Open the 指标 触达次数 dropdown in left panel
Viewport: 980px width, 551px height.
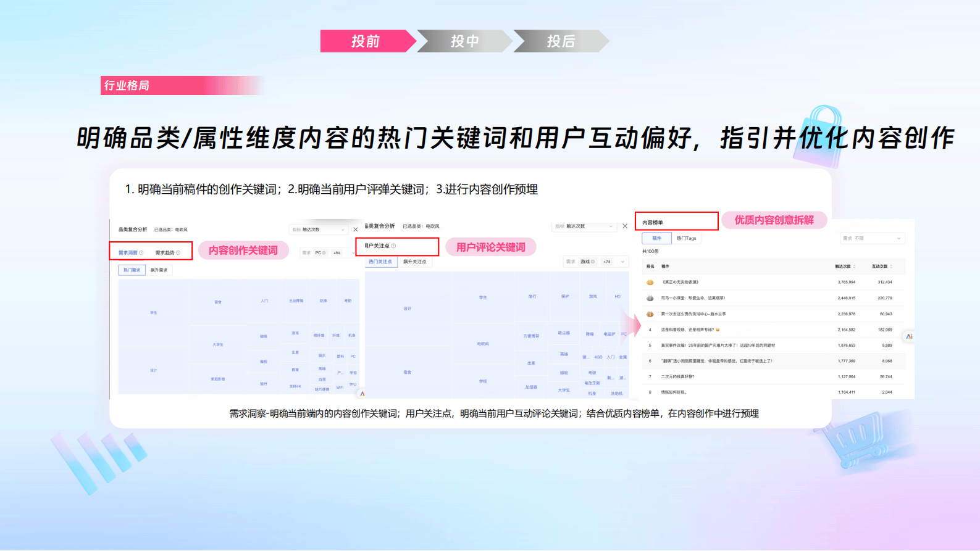pyautogui.click(x=319, y=230)
